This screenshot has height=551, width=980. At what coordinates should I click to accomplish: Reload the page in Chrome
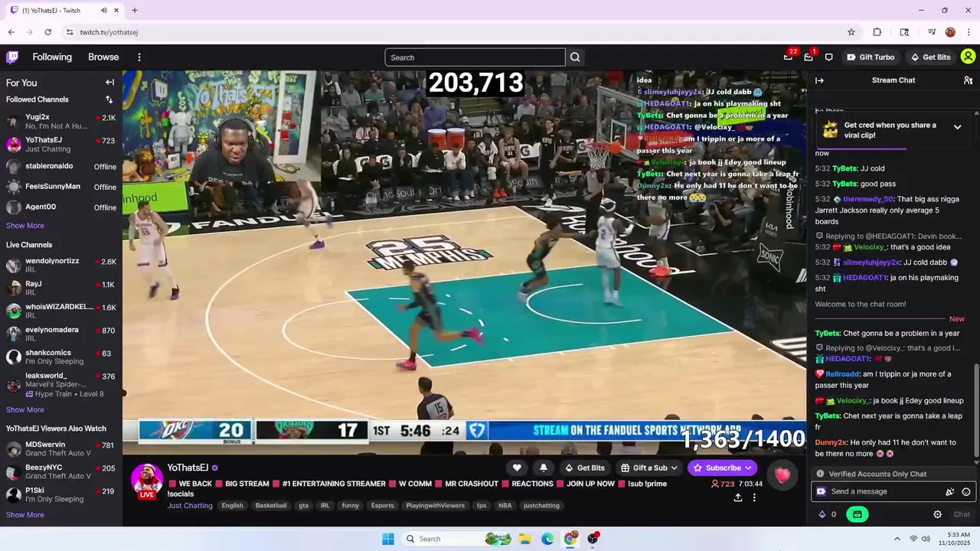click(x=47, y=32)
